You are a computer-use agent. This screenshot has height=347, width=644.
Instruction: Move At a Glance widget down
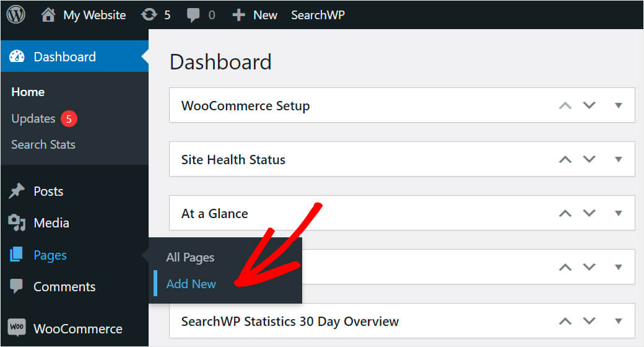point(590,213)
